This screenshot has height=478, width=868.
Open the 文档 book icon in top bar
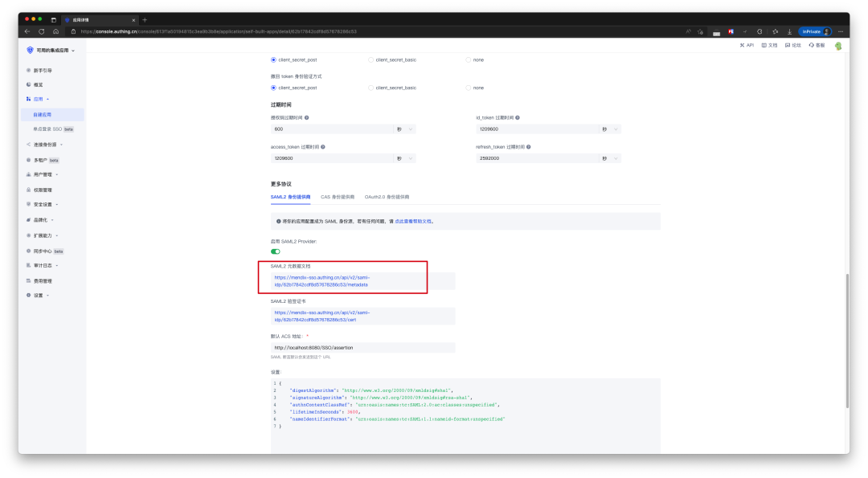764,45
